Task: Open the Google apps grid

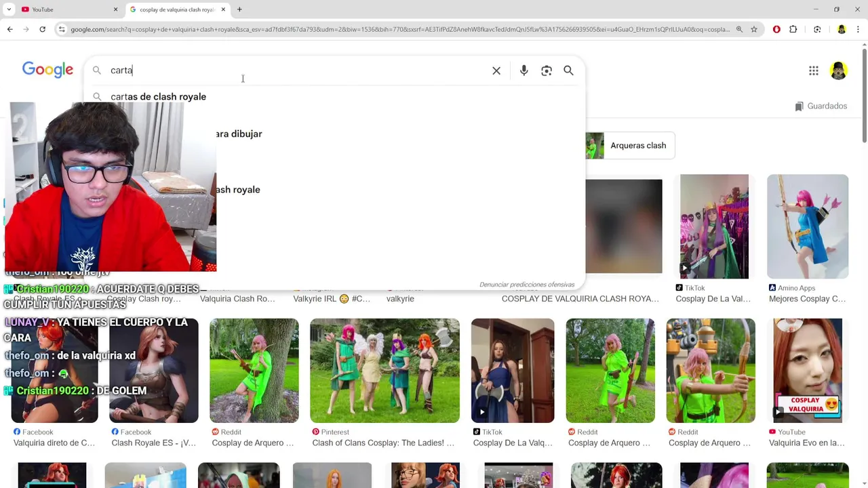Action: click(814, 70)
